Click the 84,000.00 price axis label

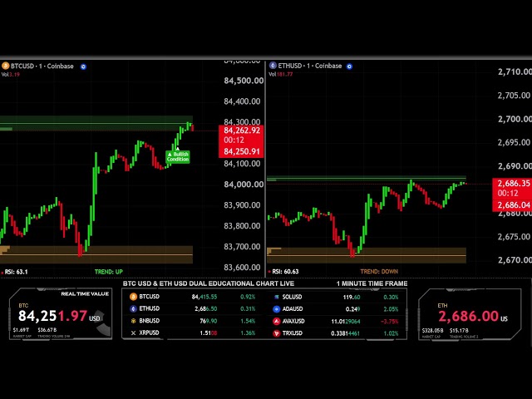click(x=244, y=185)
